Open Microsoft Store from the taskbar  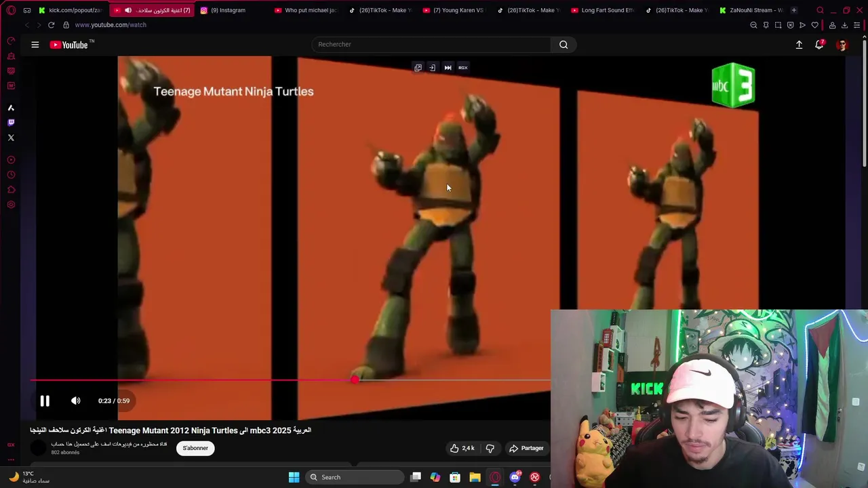(455, 477)
